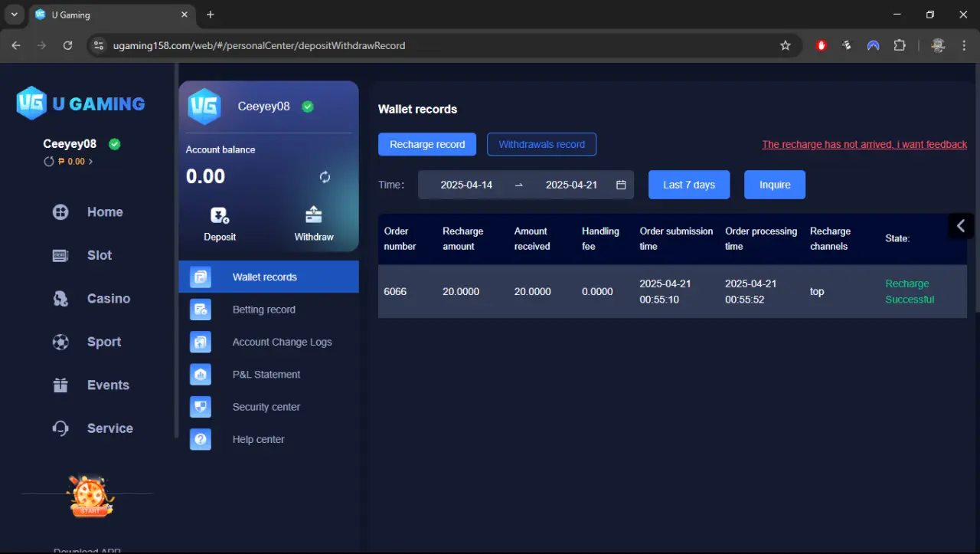This screenshot has width=980, height=554.
Task: Go back in browser history
Action: (16, 45)
